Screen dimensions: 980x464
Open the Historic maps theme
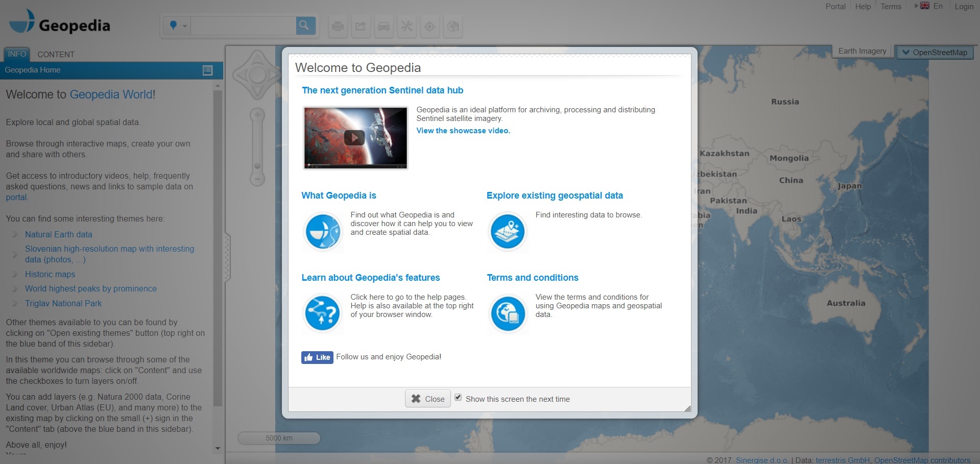coord(50,274)
